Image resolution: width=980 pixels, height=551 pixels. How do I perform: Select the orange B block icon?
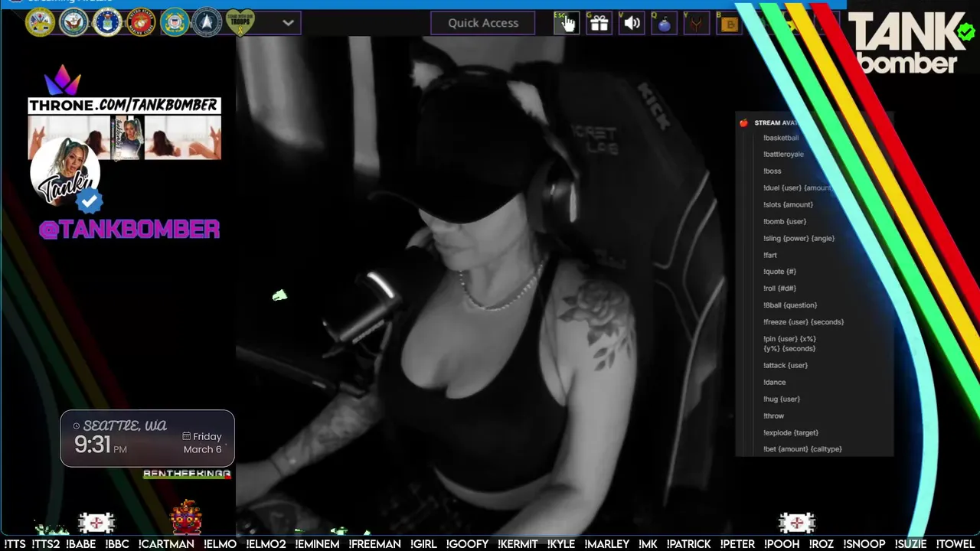729,23
